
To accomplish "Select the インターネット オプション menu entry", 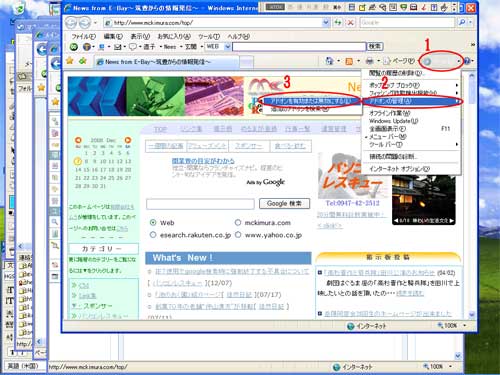I will [399, 169].
